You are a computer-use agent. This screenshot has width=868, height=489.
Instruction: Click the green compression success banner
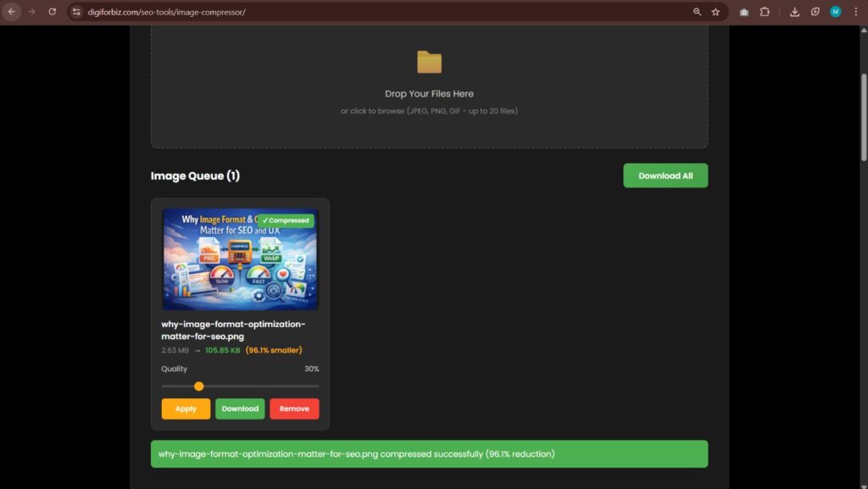429,453
